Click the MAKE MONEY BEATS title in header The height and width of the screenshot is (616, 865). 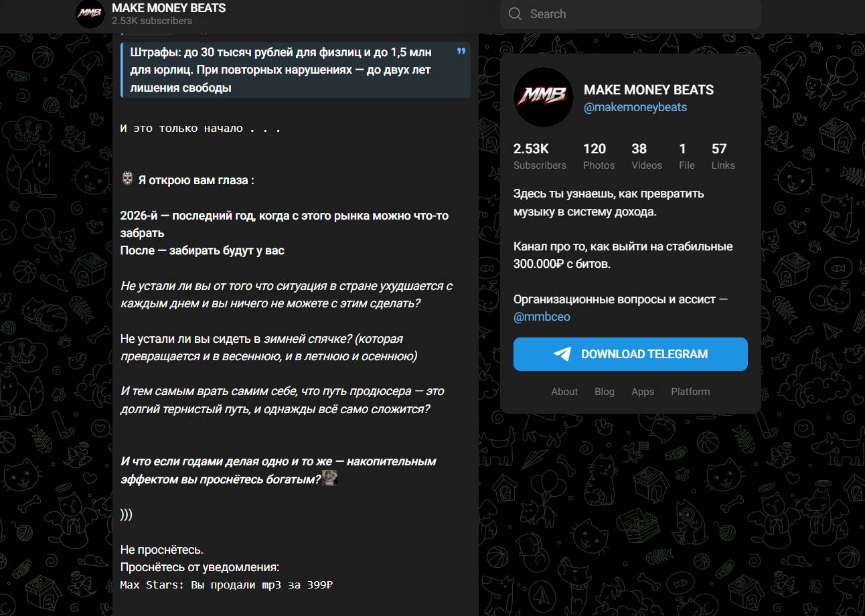169,8
